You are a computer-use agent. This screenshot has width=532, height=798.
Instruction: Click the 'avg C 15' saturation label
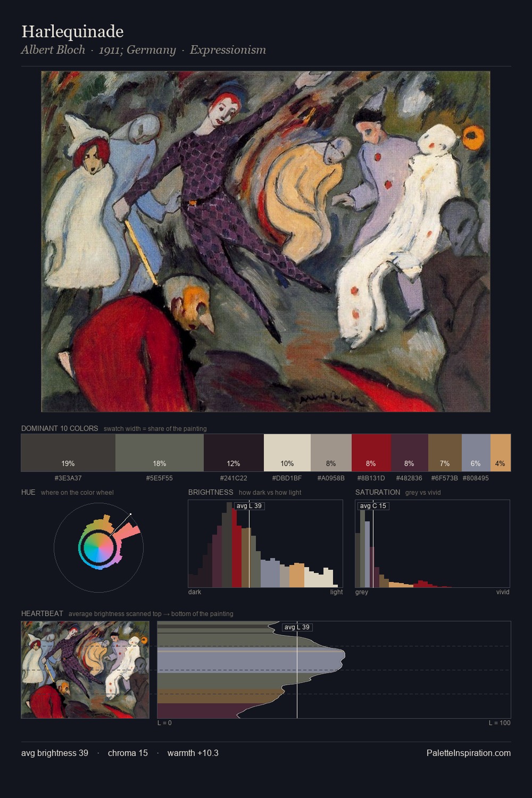coord(373,506)
